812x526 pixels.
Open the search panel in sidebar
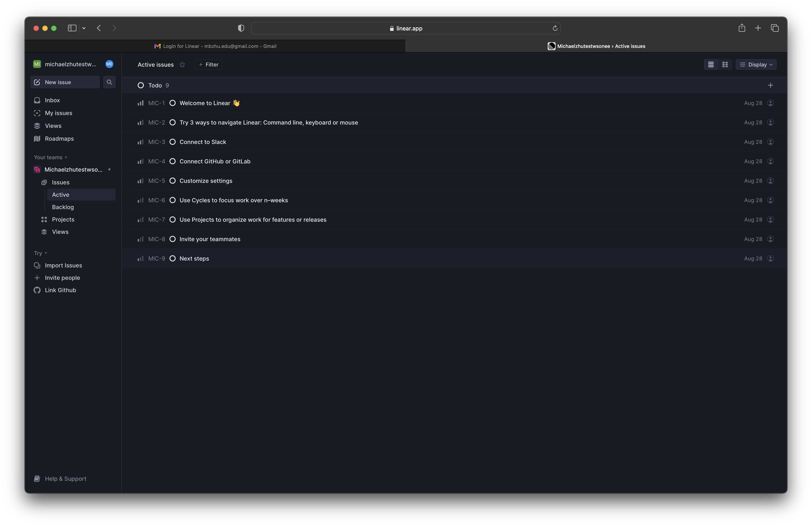pos(109,82)
